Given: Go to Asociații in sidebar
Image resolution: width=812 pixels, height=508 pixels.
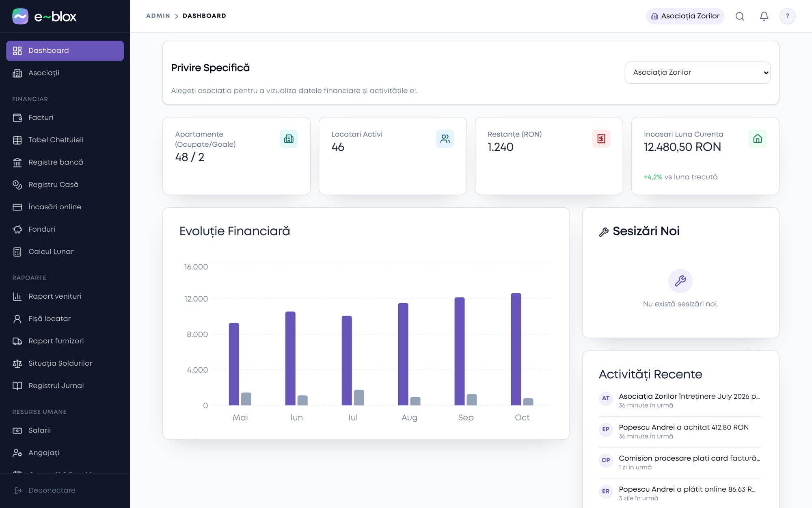Looking at the screenshot, I should pyautogui.click(x=65, y=73).
